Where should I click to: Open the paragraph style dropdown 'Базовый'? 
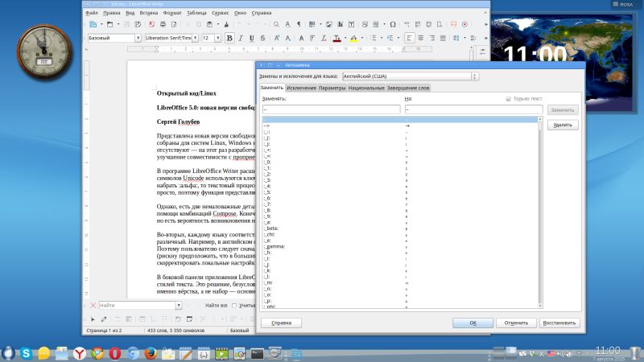[138, 38]
